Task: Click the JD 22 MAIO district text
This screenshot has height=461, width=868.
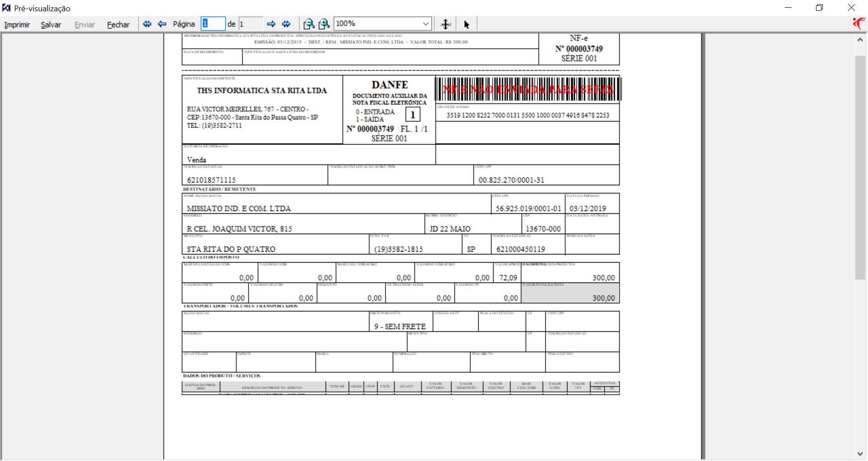Action: pos(450,229)
